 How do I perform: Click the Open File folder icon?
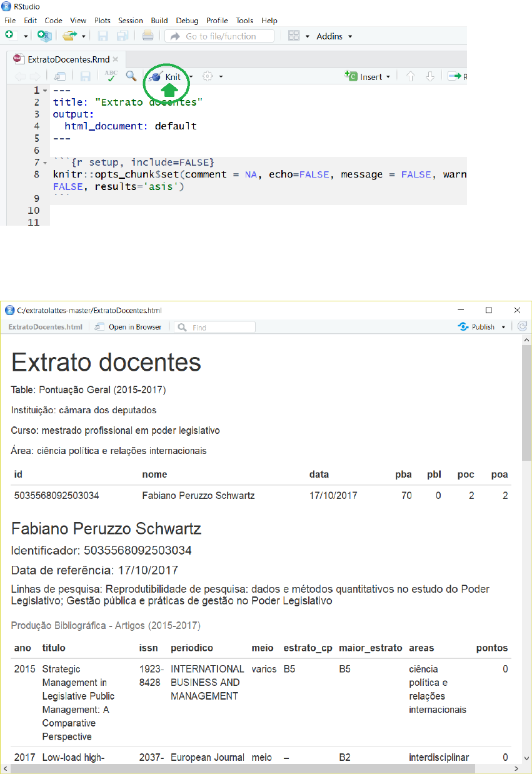point(69,36)
